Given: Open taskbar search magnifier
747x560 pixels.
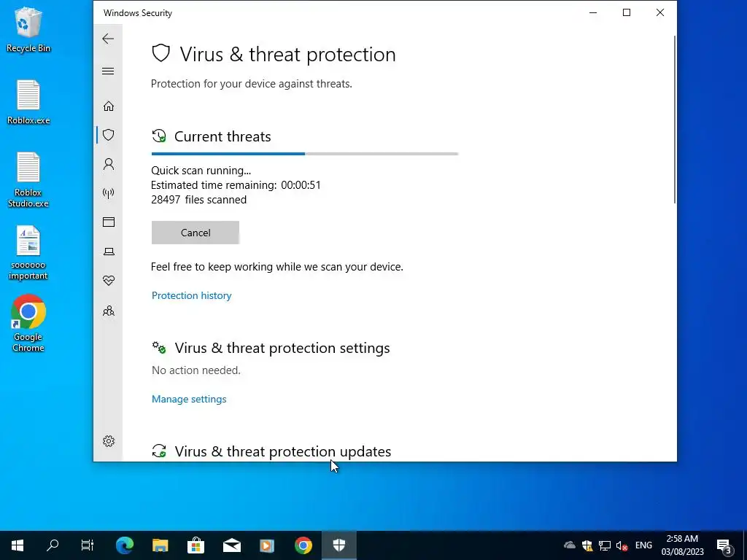Looking at the screenshot, I should point(53,545).
